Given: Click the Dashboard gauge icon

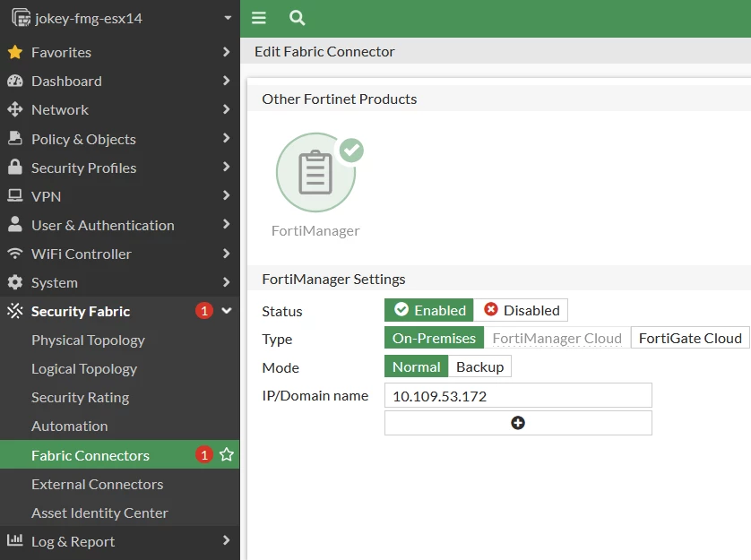Looking at the screenshot, I should coord(15,81).
